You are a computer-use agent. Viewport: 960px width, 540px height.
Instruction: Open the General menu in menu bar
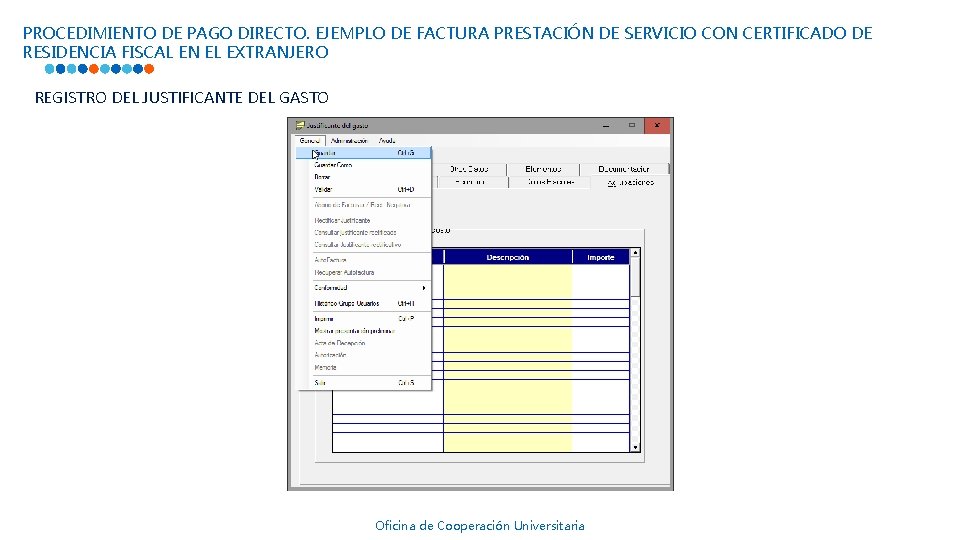pos(309,141)
